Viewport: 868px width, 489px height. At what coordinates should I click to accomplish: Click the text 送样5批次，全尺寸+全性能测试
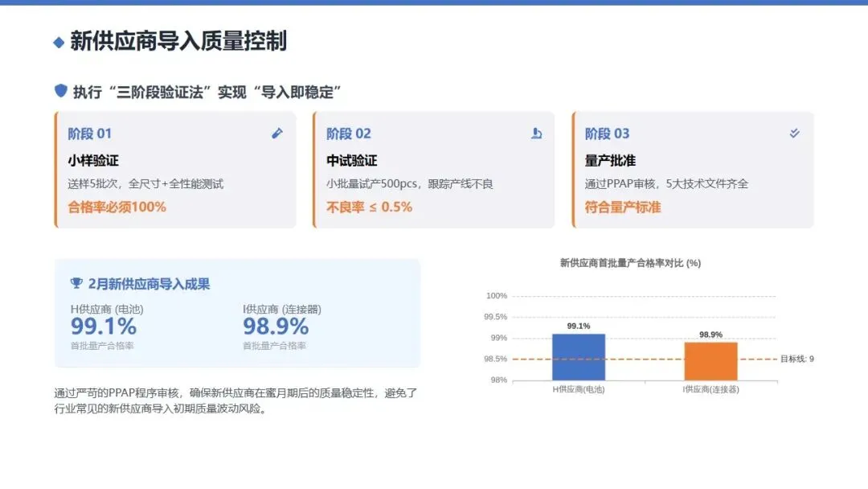[x=145, y=184]
